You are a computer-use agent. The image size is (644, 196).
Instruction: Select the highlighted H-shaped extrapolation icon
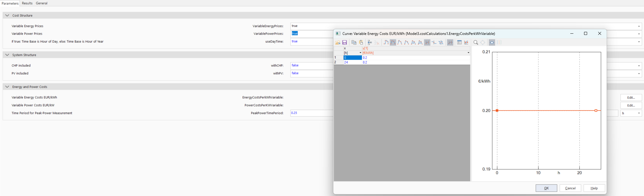click(427, 42)
